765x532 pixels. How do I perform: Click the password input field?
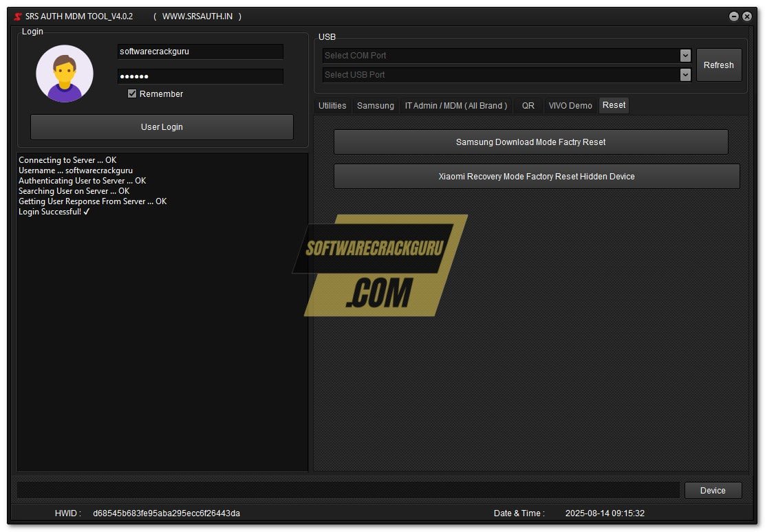point(200,76)
